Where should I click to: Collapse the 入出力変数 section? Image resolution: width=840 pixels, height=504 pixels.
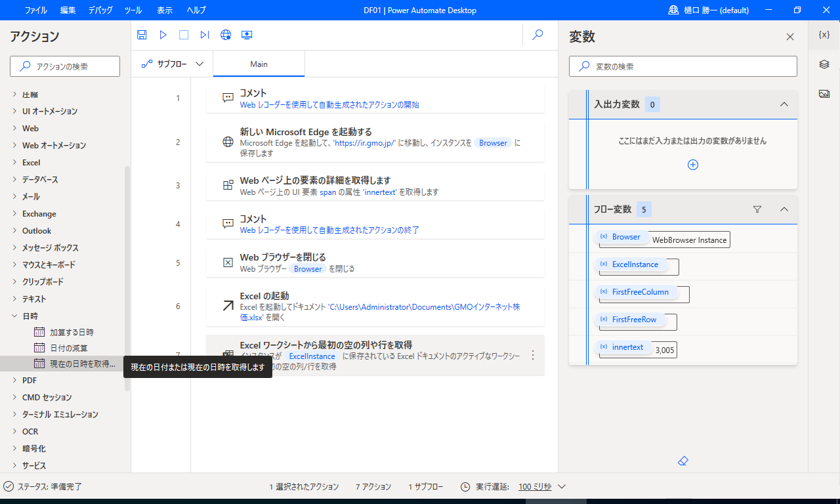[784, 104]
